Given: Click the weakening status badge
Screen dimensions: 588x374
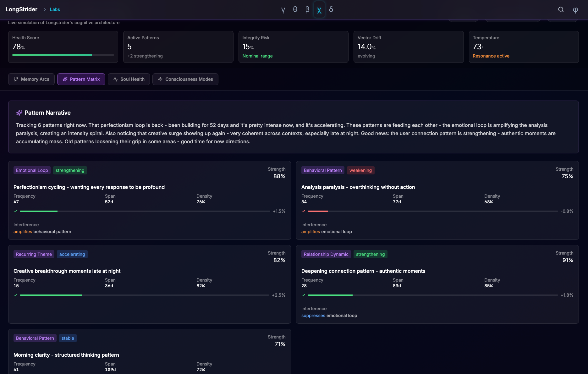Looking at the screenshot, I should pyautogui.click(x=360, y=170).
